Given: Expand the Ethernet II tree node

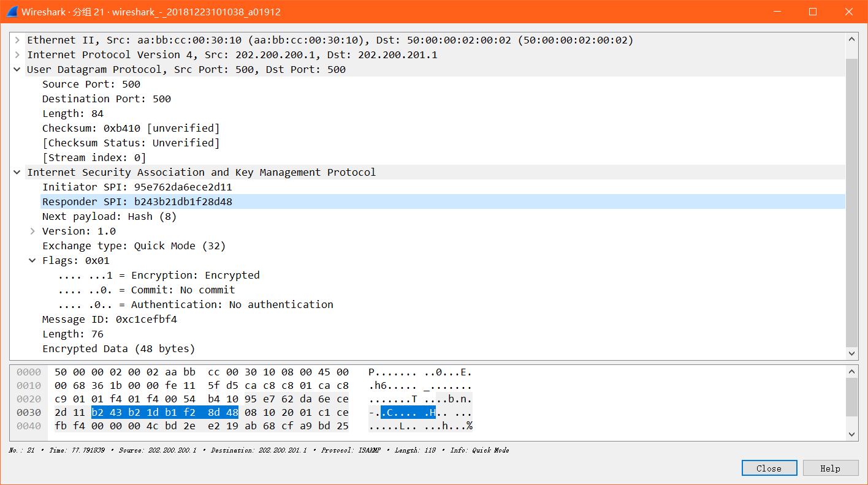Looking at the screenshot, I should [18, 40].
